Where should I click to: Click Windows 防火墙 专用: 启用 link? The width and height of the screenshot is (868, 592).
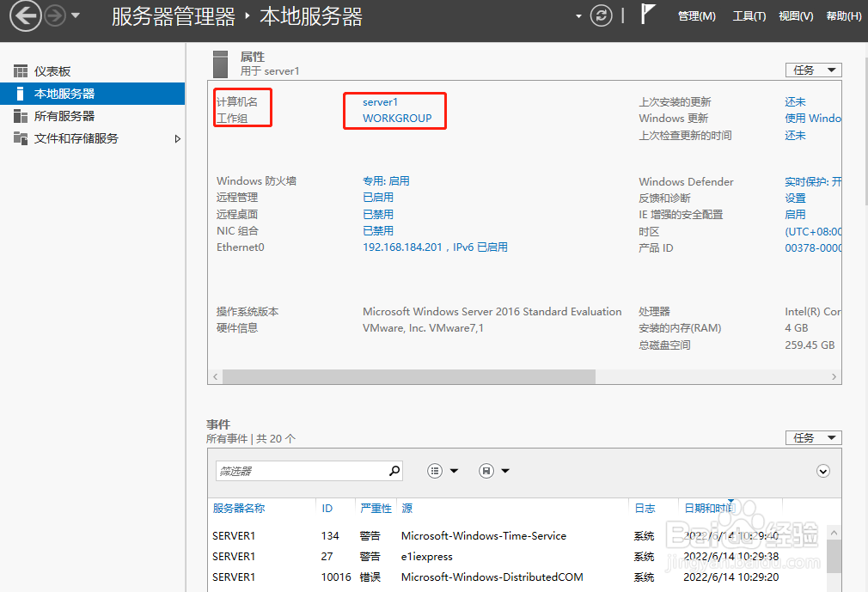(x=386, y=181)
